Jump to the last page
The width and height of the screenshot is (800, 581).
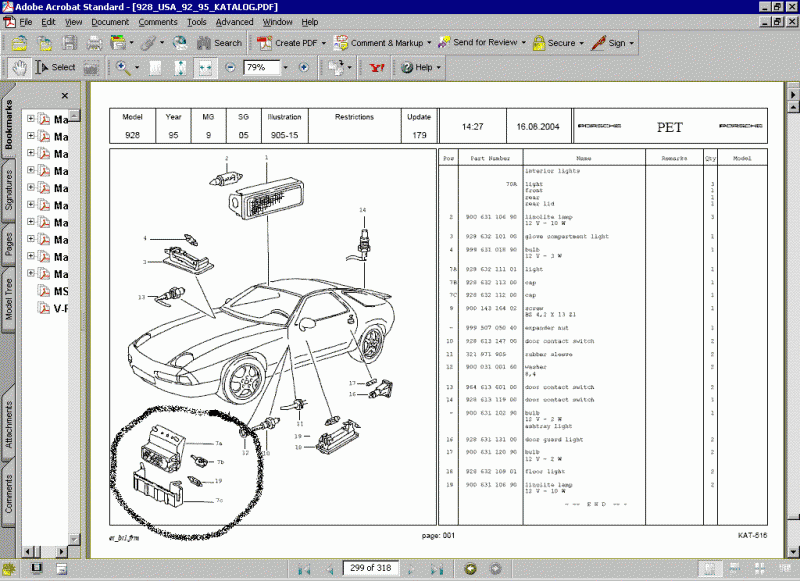[x=436, y=569]
